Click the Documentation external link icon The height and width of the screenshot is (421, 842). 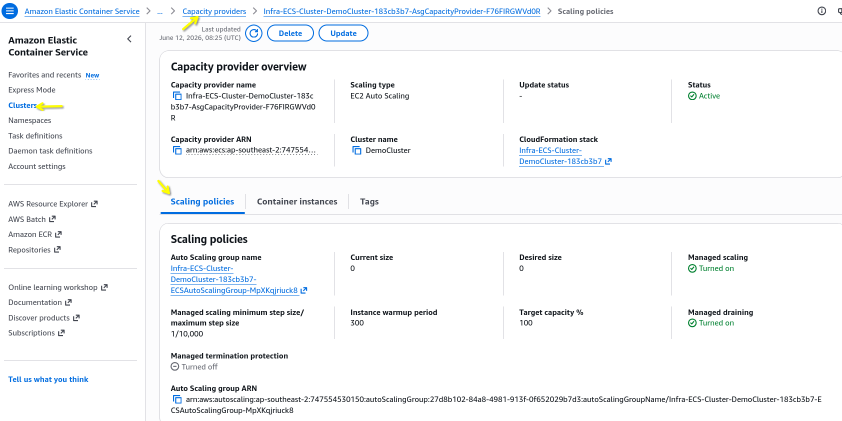tap(68, 302)
